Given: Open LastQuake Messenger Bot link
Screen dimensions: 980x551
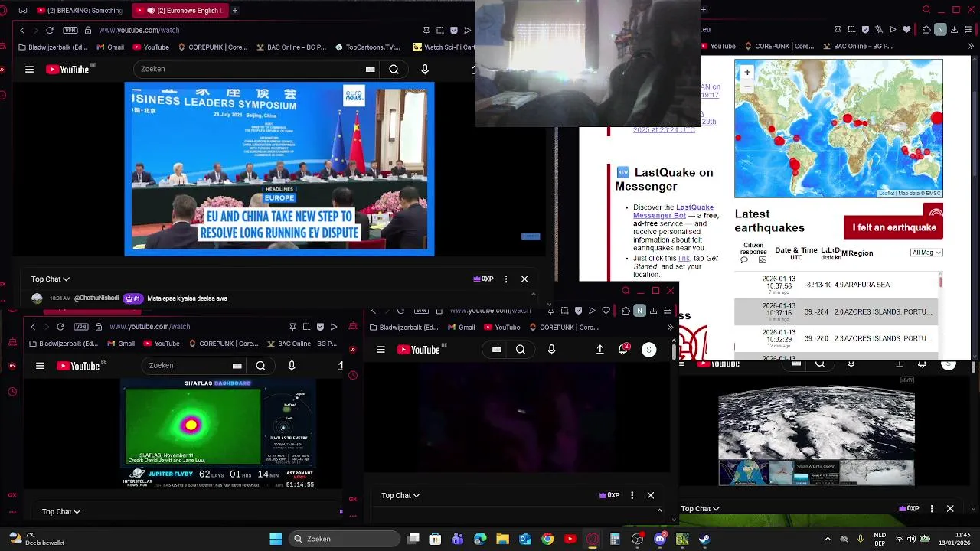Looking at the screenshot, I should (x=674, y=211).
